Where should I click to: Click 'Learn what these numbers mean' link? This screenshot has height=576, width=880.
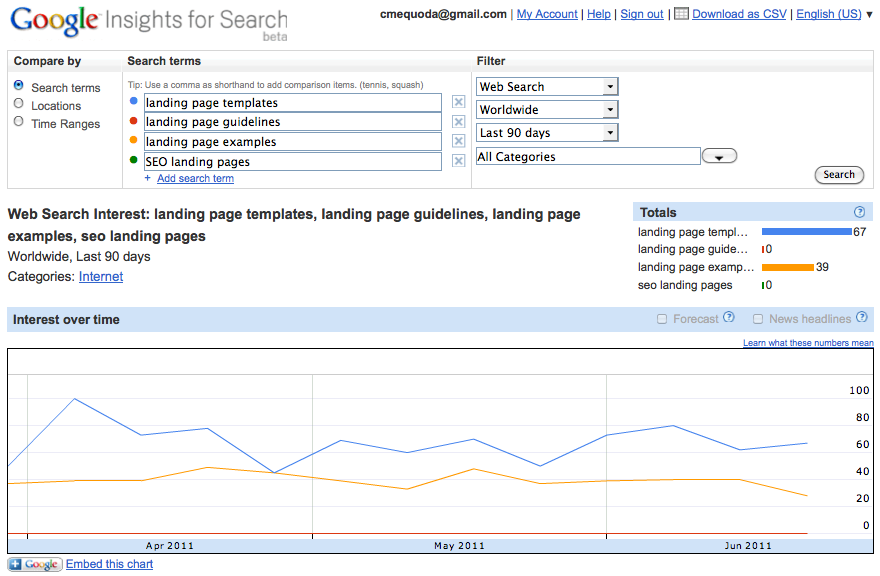coord(808,342)
